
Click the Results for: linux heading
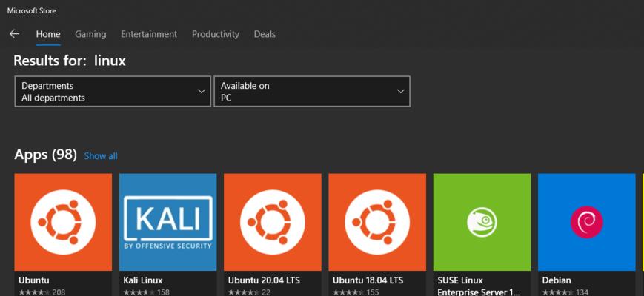[70, 61]
